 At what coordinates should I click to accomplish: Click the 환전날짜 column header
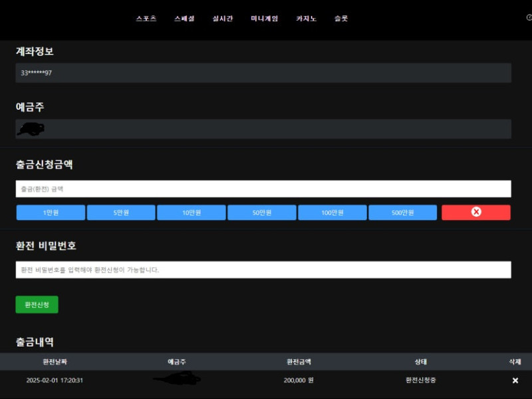click(x=55, y=362)
